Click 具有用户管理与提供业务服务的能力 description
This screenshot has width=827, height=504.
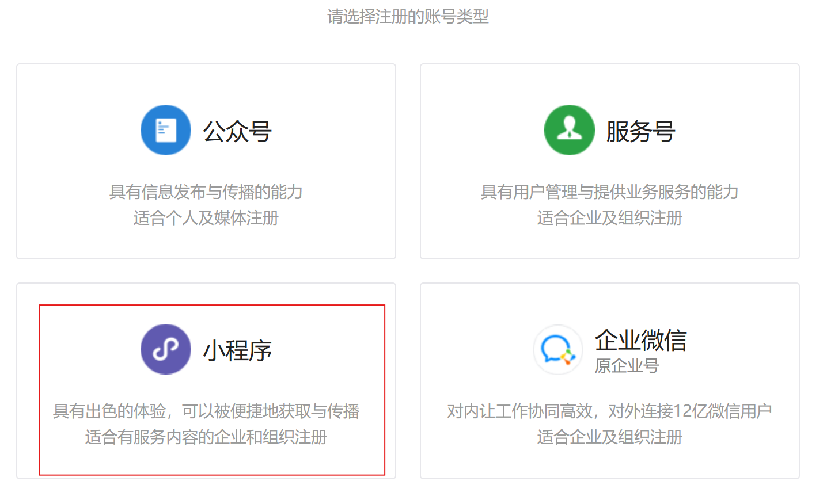610,192
